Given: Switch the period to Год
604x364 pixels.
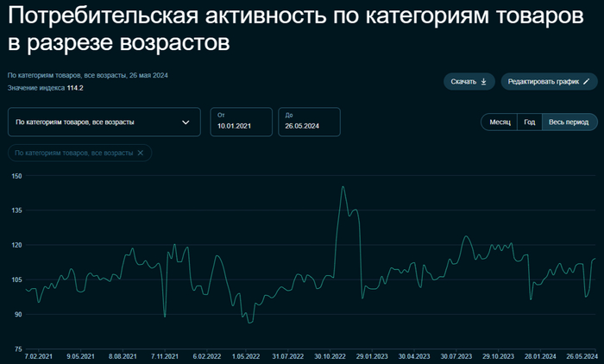Looking at the screenshot, I should (x=530, y=122).
